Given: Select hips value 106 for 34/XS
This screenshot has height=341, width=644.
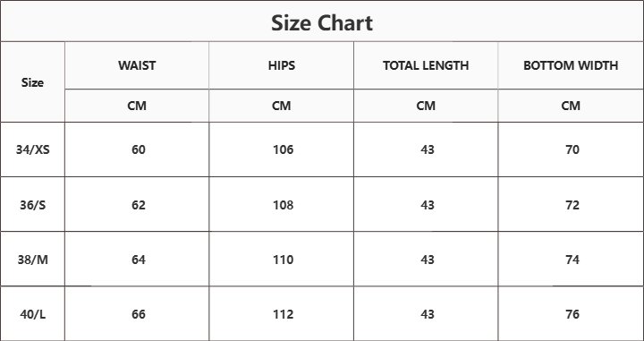Looking at the screenshot, I should click(x=284, y=149).
